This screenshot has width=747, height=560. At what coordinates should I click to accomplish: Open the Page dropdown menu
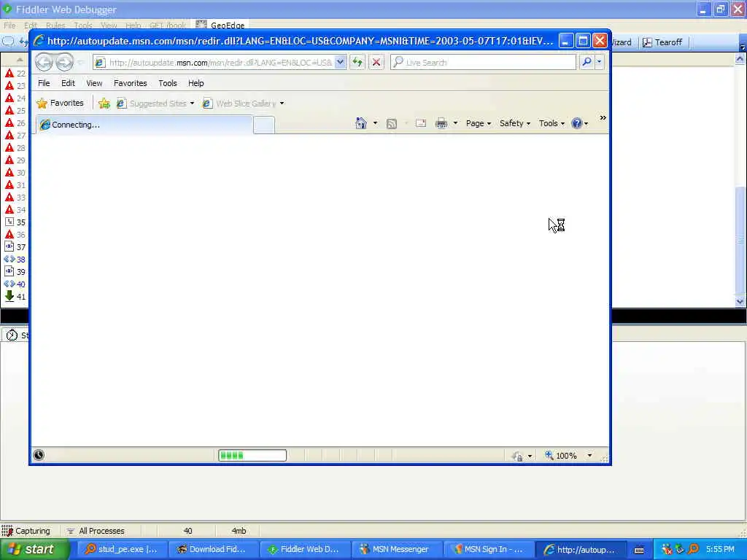coord(479,123)
